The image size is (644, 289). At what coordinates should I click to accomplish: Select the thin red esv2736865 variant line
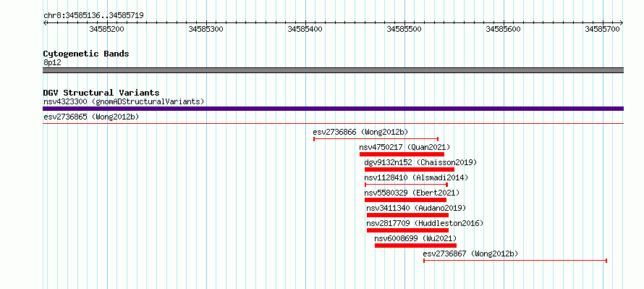pyautogui.click(x=333, y=123)
